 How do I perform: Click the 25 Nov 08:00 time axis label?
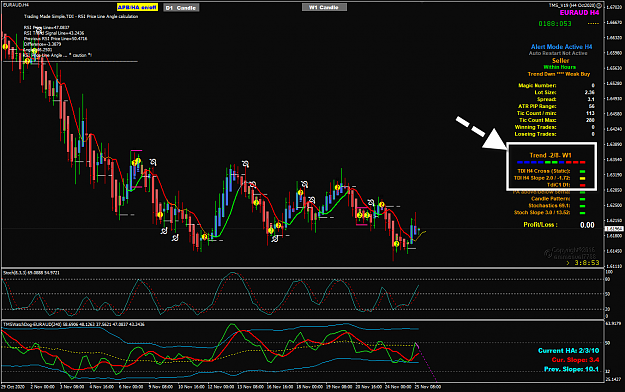pyautogui.click(x=427, y=387)
